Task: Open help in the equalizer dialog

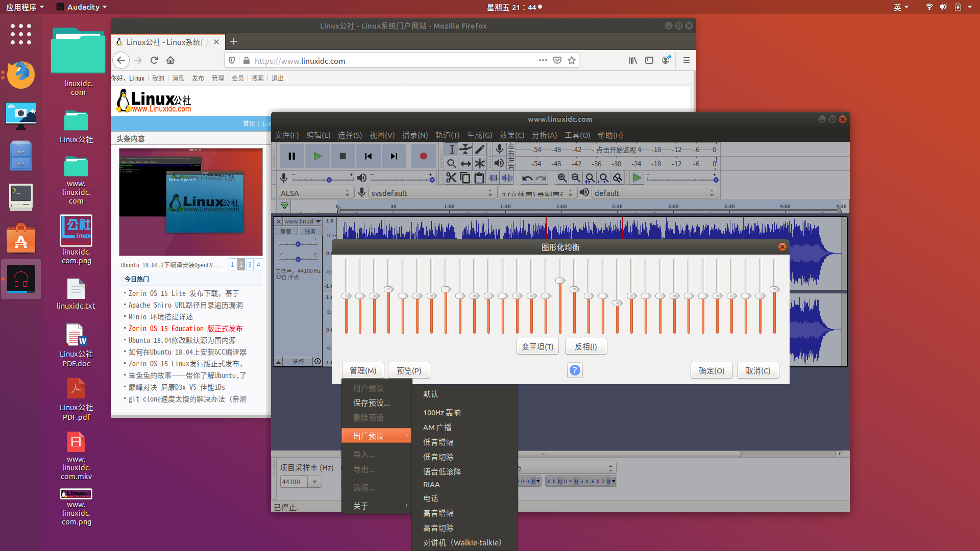Action: tap(575, 370)
